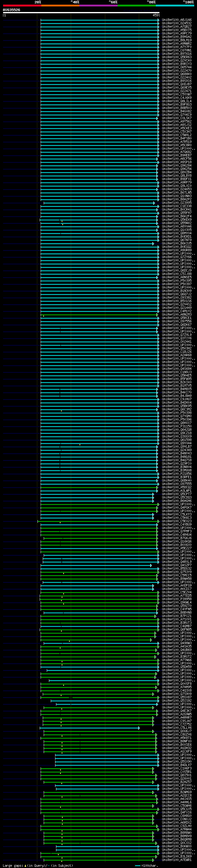Select UniRef100_A9NWR2 entry

tap(177, 43)
